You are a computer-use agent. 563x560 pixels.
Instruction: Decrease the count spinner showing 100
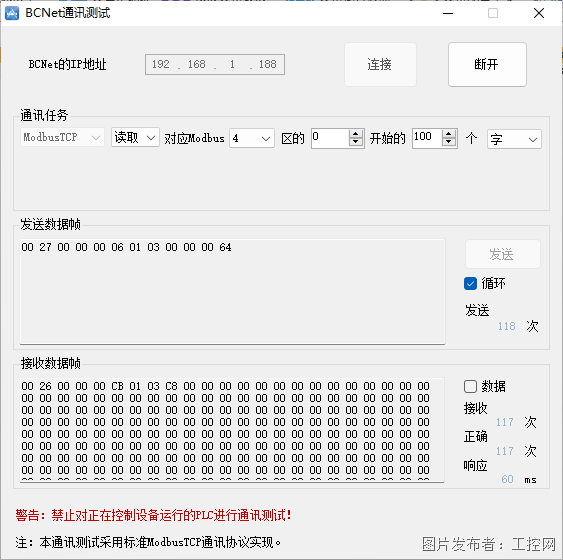pyautogui.click(x=449, y=142)
